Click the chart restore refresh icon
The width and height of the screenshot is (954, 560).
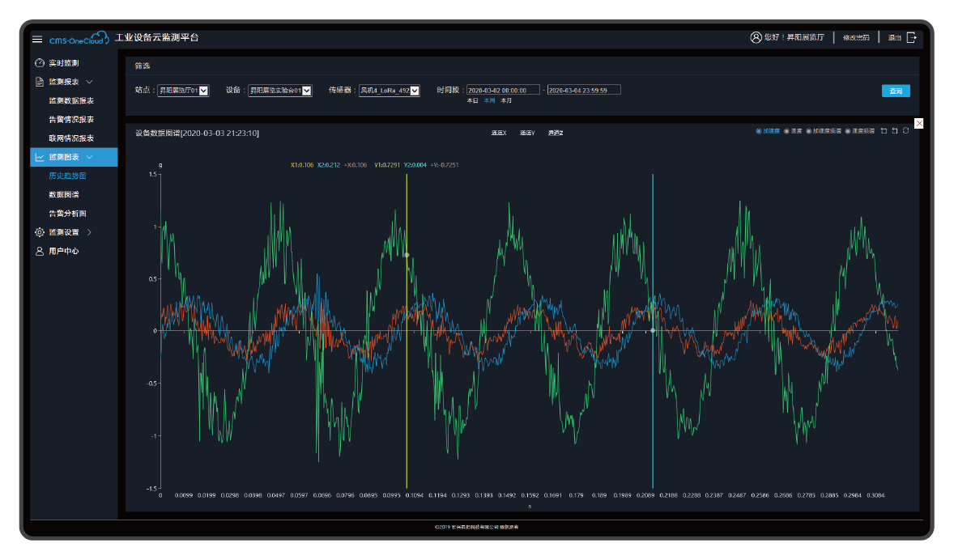906,131
